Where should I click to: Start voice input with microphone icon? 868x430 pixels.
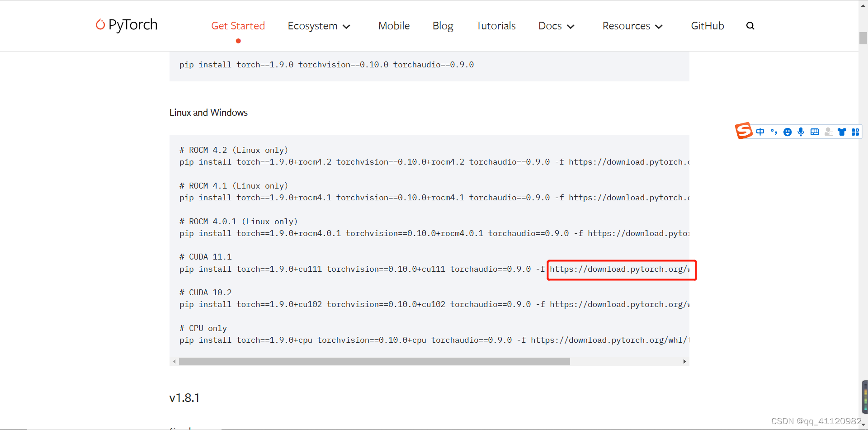click(x=801, y=132)
